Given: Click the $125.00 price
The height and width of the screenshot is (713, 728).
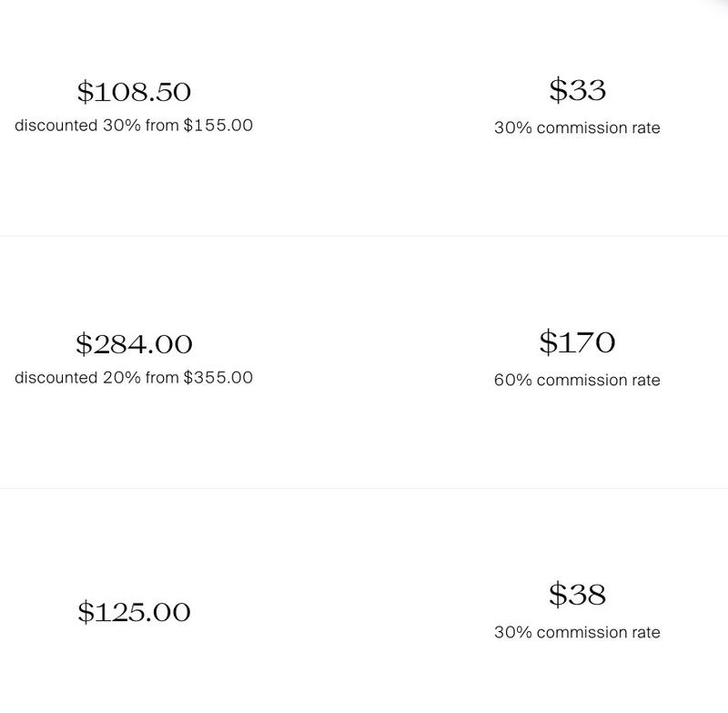Looking at the screenshot, I should coord(134,612).
